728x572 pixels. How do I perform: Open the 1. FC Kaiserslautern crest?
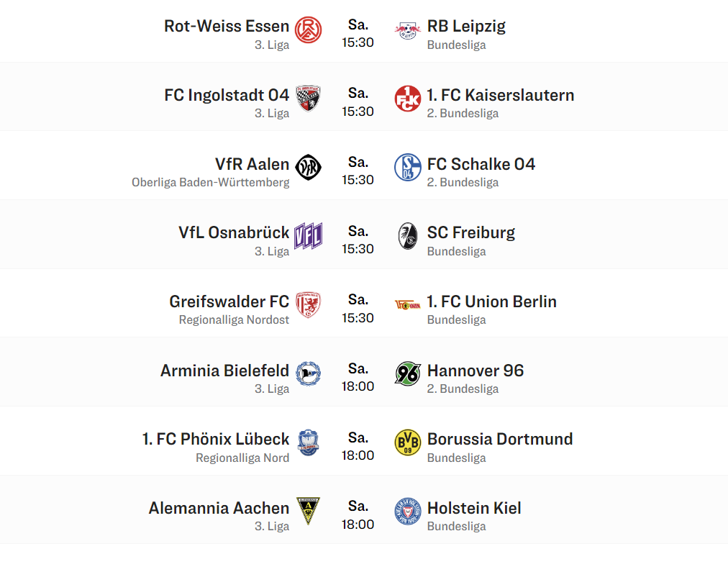pyautogui.click(x=408, y=99)
